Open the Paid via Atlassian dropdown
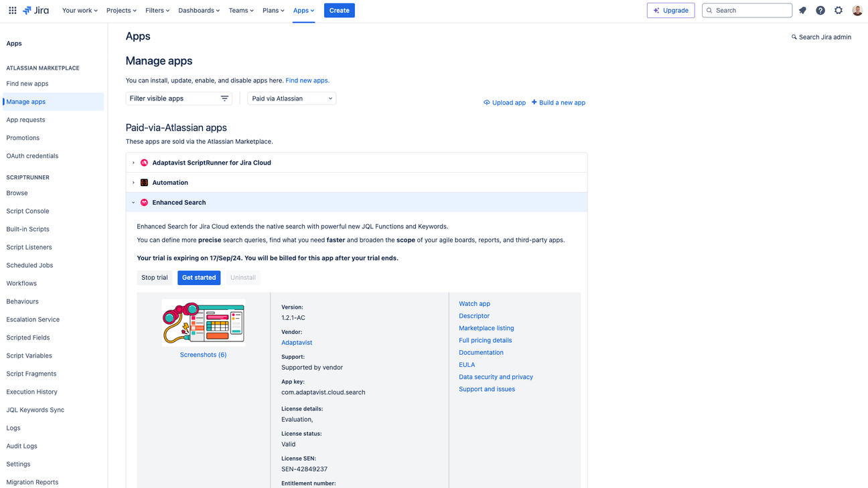Viewport: 868px width, 488px height. point(291,98)
